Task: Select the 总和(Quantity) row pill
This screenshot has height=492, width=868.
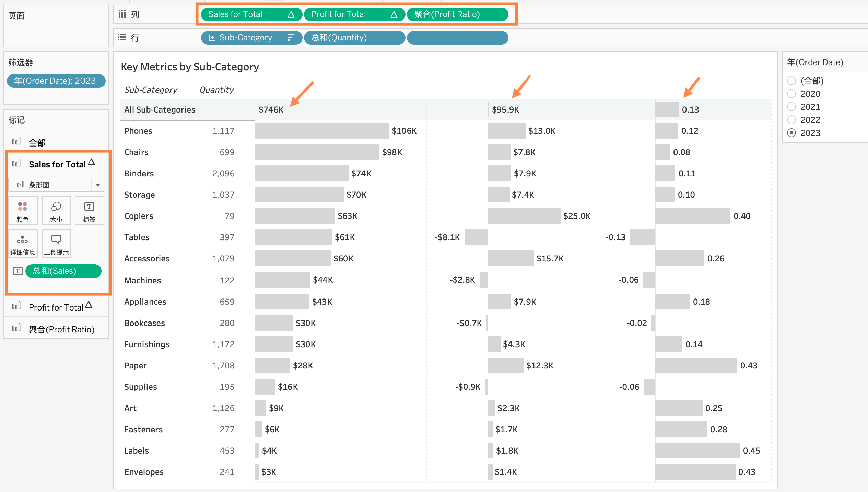Action: point(354,37)
